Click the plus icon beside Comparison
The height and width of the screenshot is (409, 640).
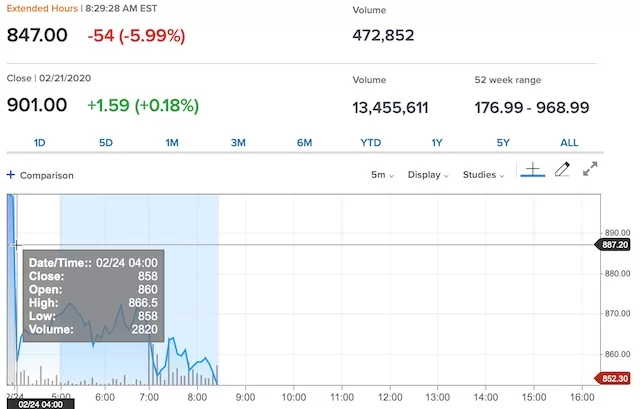[11, 175]
